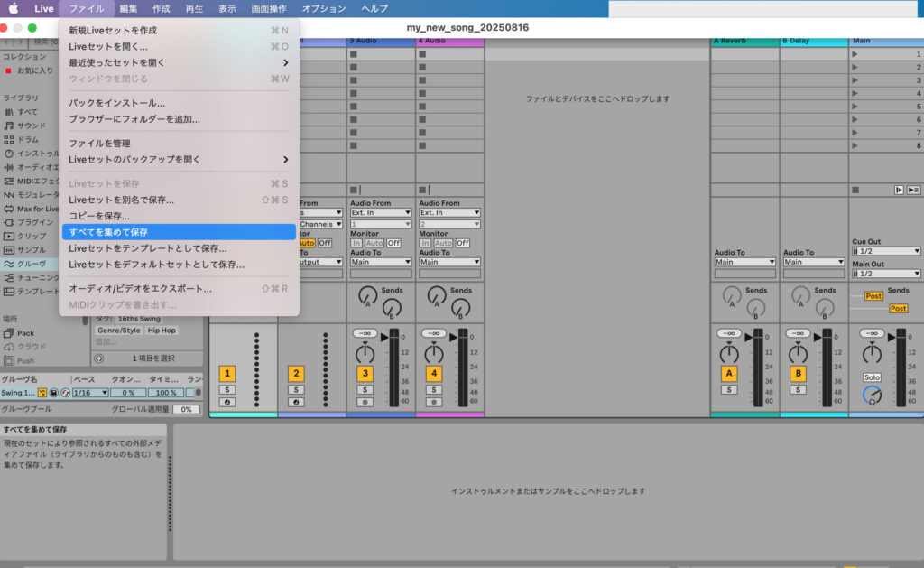Image resolution: width=924 pixels, height=568 pixels.
Task: Open the Live application menu
Action: pyautogui.click(x=43, y=8)
